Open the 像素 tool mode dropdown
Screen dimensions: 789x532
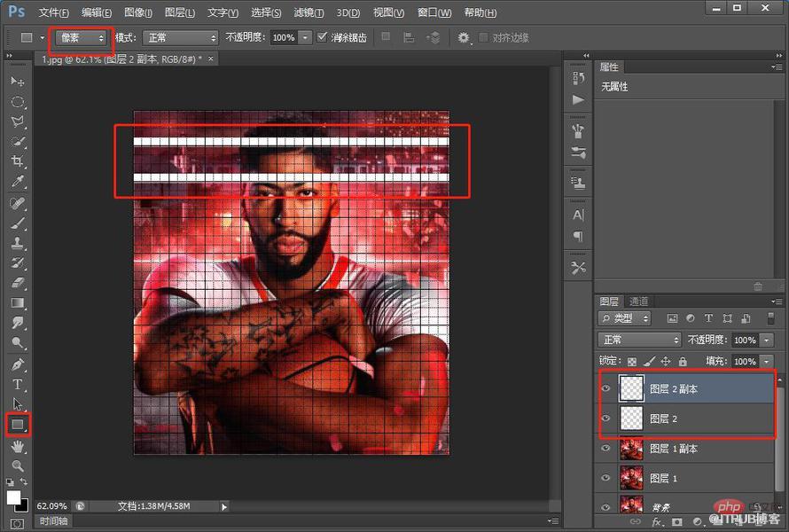click(82, 38)
